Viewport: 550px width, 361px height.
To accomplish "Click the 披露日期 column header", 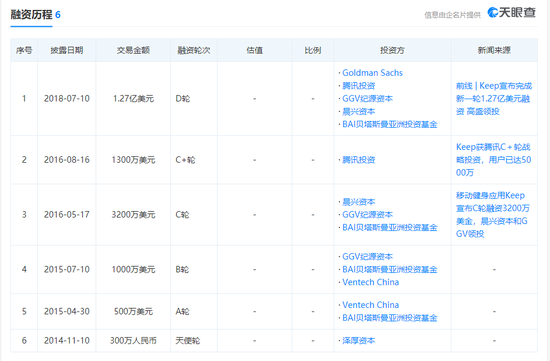I will (67, 50).
